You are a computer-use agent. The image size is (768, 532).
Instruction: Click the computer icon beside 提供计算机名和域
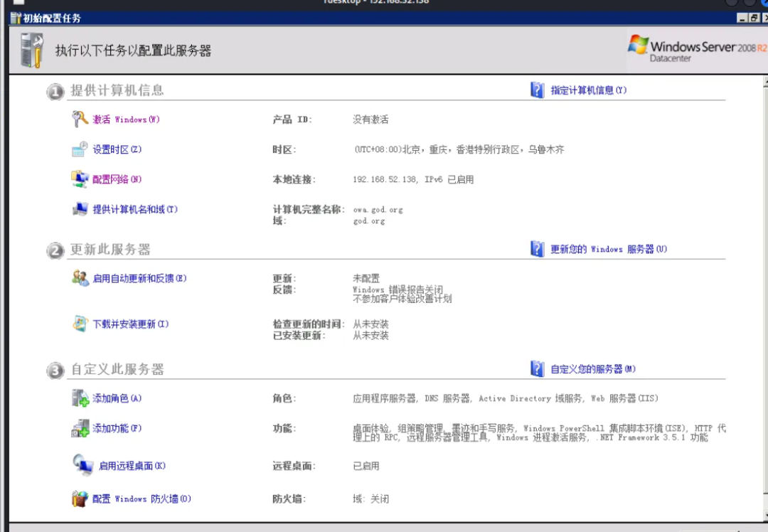click(80, 209)
